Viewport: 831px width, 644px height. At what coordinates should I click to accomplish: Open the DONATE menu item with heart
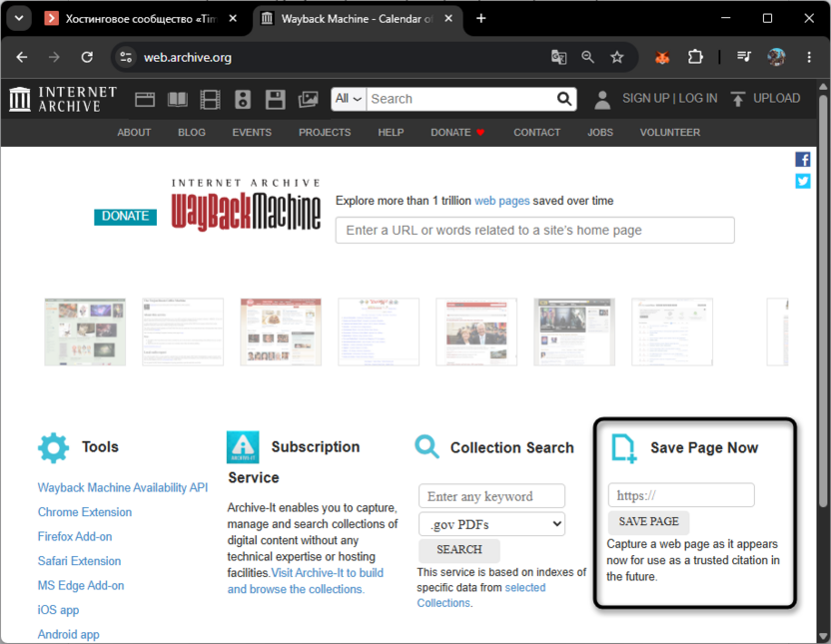point(457,133)
